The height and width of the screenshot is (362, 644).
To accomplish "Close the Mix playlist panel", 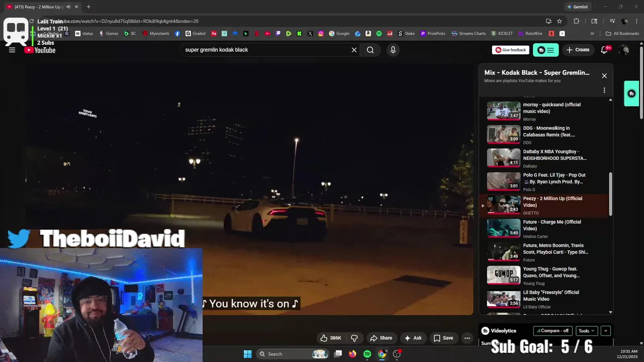I will coord(604,75).
